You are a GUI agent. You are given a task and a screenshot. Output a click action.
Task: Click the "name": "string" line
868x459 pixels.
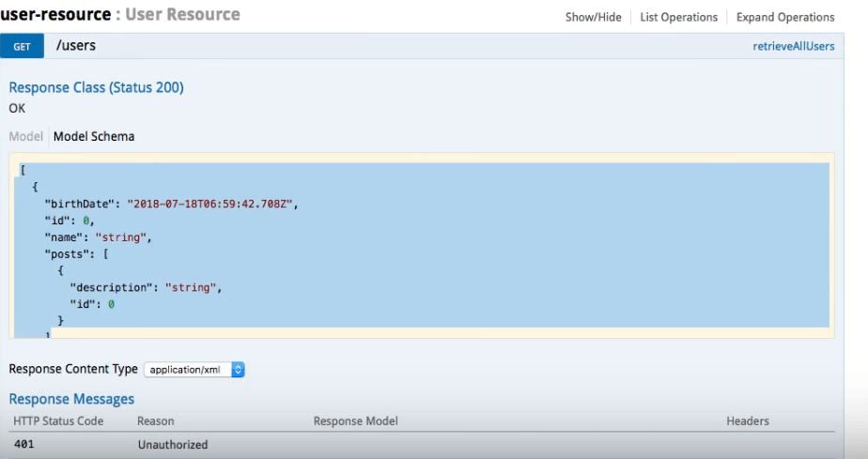click(98, 237)
